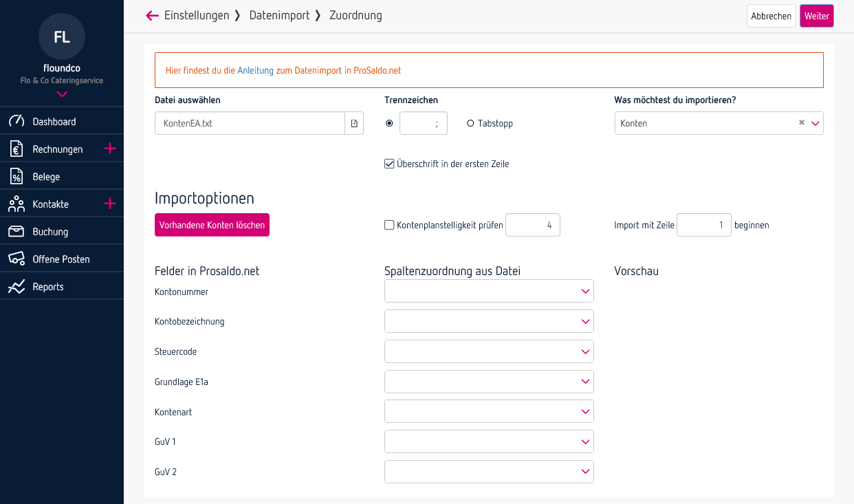Click the Kontakte sidebar icon

pyautogui.click(x=15, y=204)
